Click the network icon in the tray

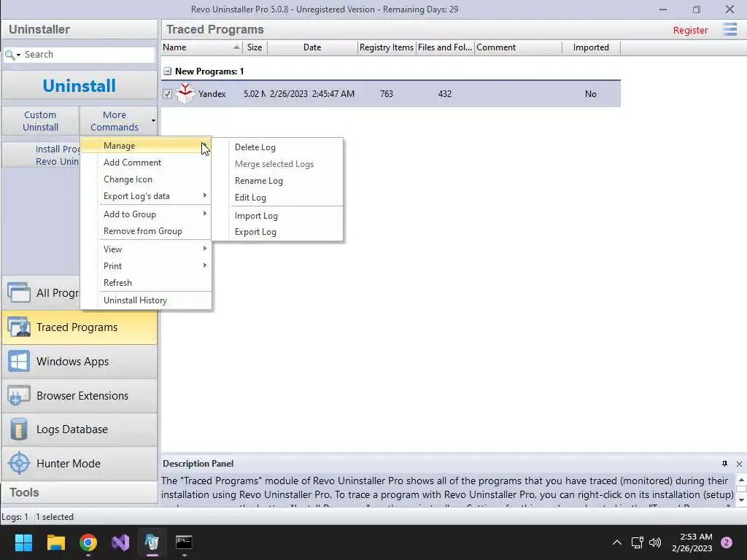[638, 542]
